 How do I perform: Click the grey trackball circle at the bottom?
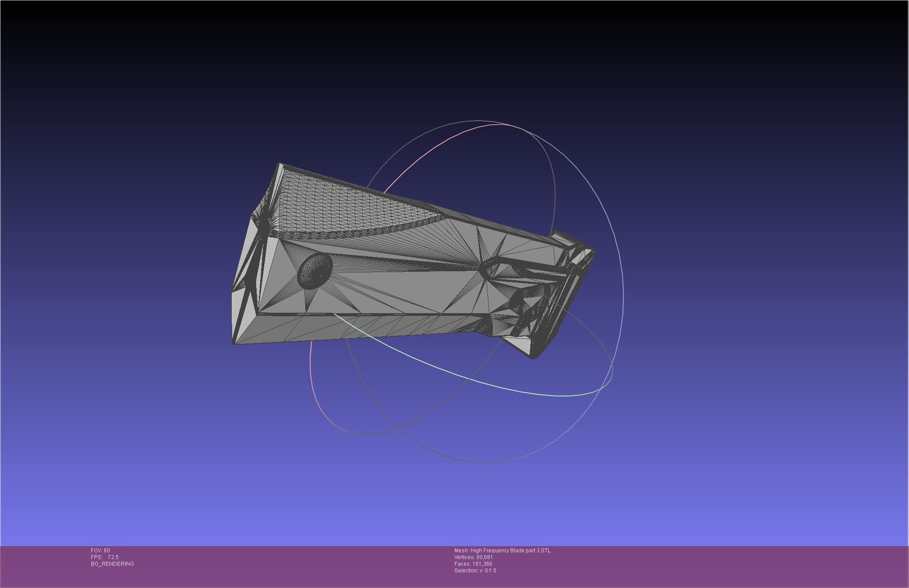click(x=486, y=463)
